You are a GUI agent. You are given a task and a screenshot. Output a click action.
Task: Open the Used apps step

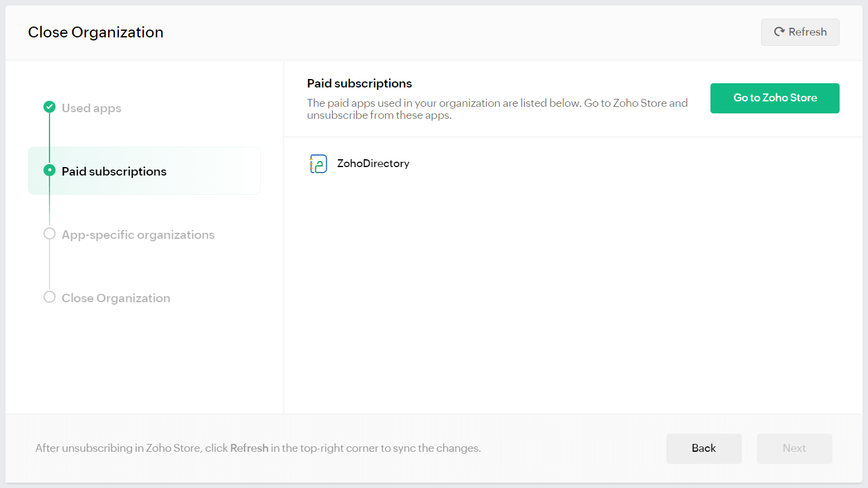point(91,108)
